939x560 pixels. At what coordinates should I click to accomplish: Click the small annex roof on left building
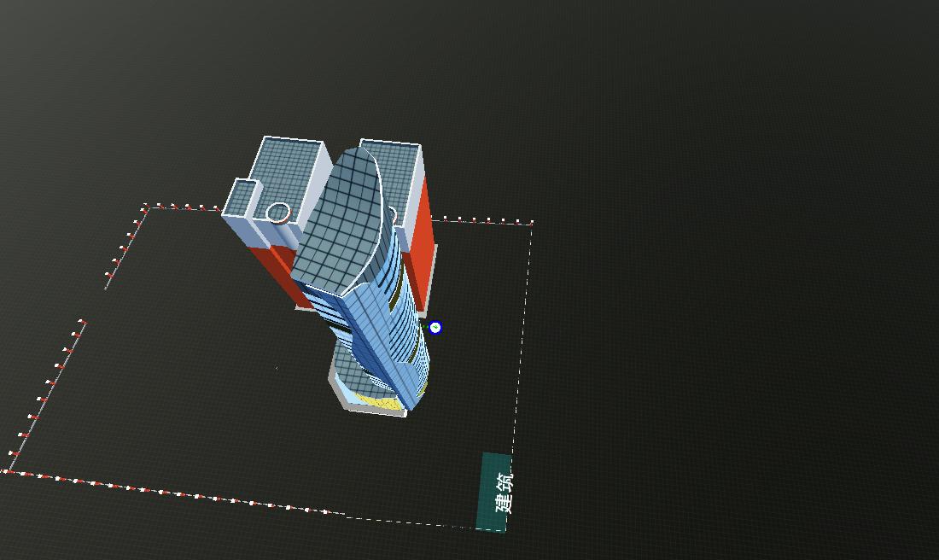pyautogui.click(x=242, y=196)
